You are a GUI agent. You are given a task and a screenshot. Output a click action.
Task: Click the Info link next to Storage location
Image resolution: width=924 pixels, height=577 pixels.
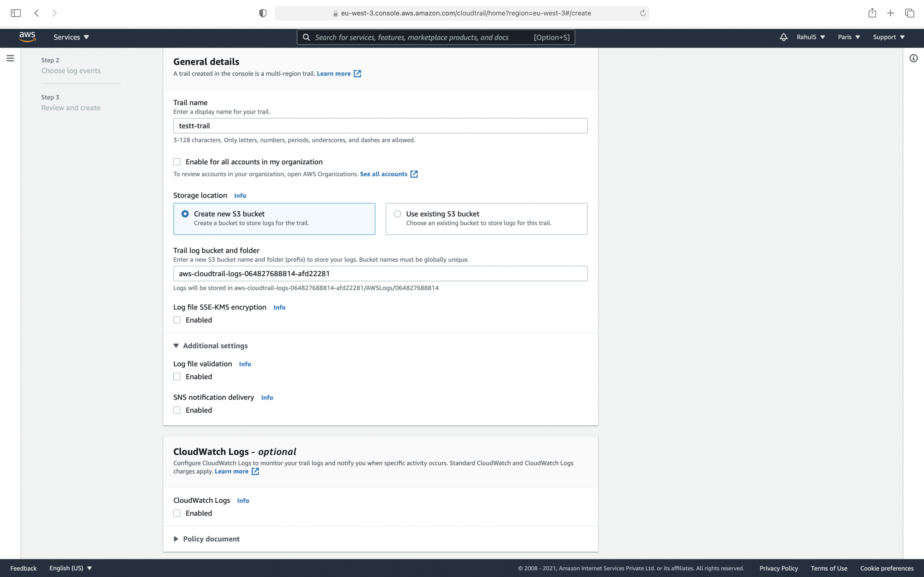pos(240,195)
